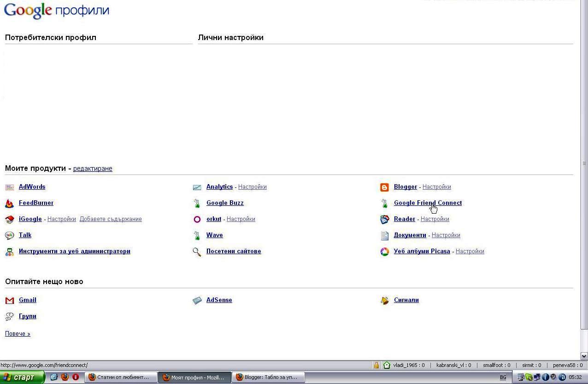
Task: Click the Google профили logo
Action: [57, 11]
